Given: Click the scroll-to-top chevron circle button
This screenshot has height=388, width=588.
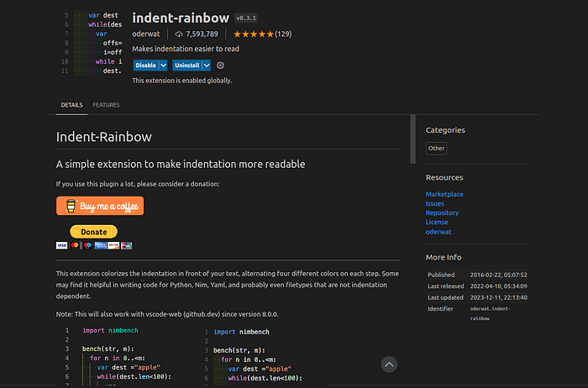Looking at the screenshot, I should tap(389, 364).
